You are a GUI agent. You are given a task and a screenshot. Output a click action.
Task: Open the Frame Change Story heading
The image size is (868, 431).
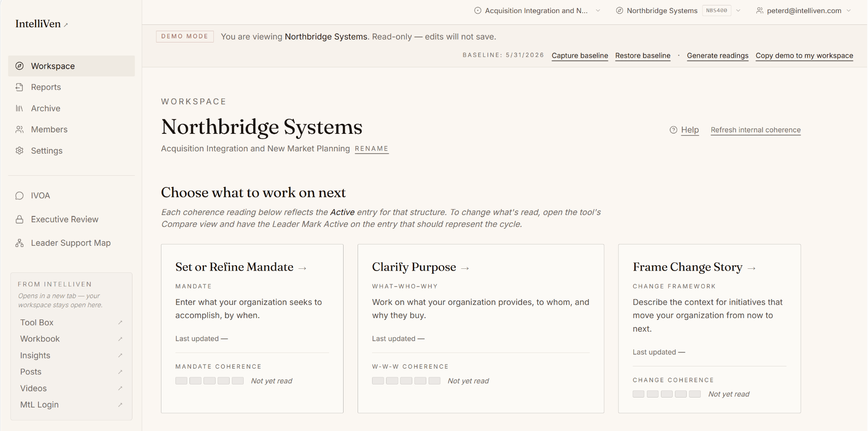pyautogui.click(x=688, y=267)
